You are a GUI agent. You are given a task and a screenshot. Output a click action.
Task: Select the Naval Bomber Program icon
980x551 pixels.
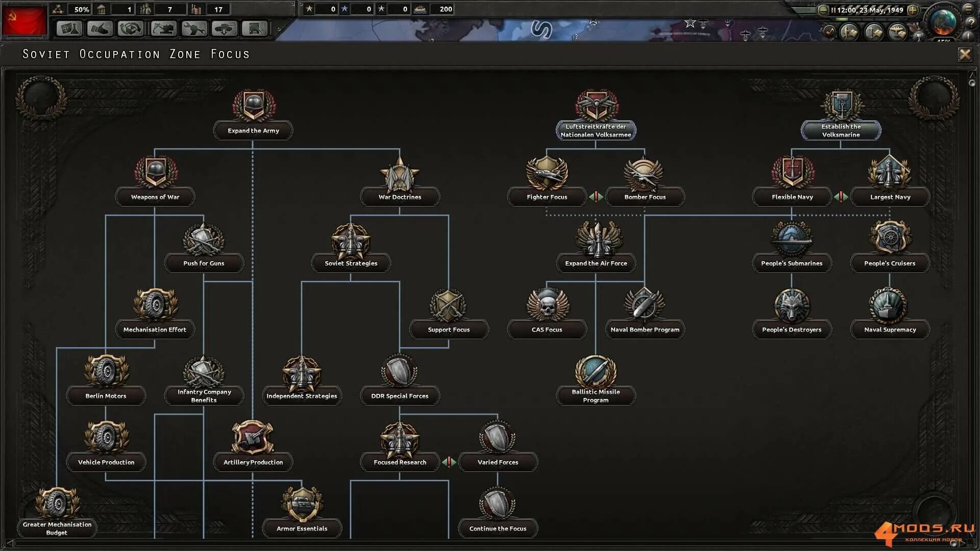coord(645,305)
